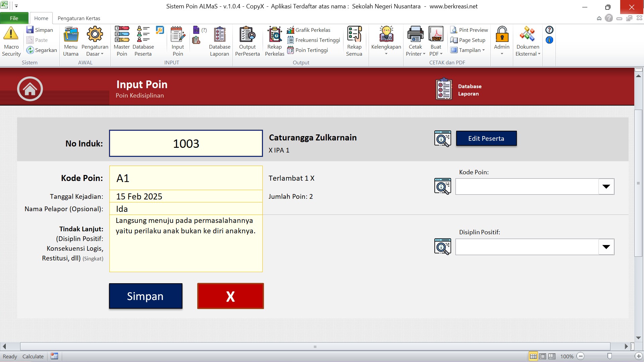This screenshot has width=644, height=362.
Task: Click search icon beside Edit Peserta
Action: [442, 138]
